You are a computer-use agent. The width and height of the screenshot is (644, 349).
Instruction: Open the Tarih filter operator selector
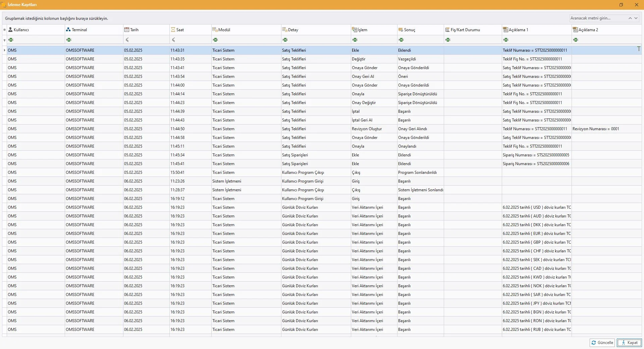click(127, 40)
